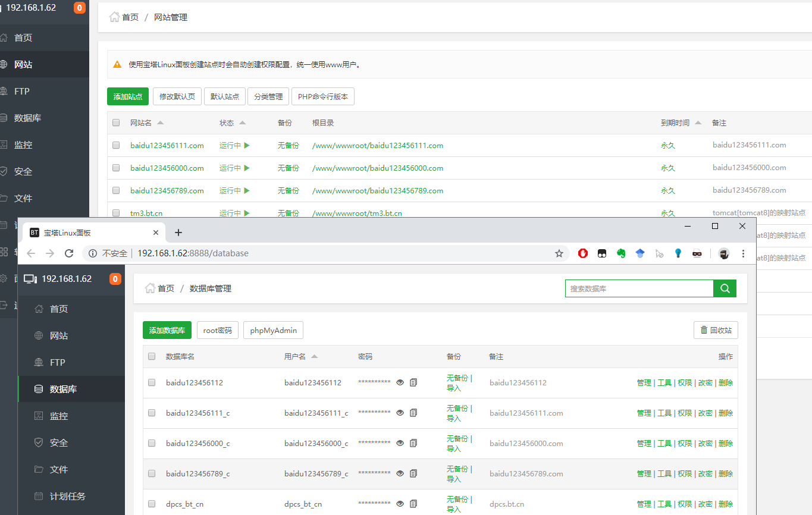Show password for baidu123456112 database
The image size is (812, 515).
pyautogui.click(x=400, y=382)
